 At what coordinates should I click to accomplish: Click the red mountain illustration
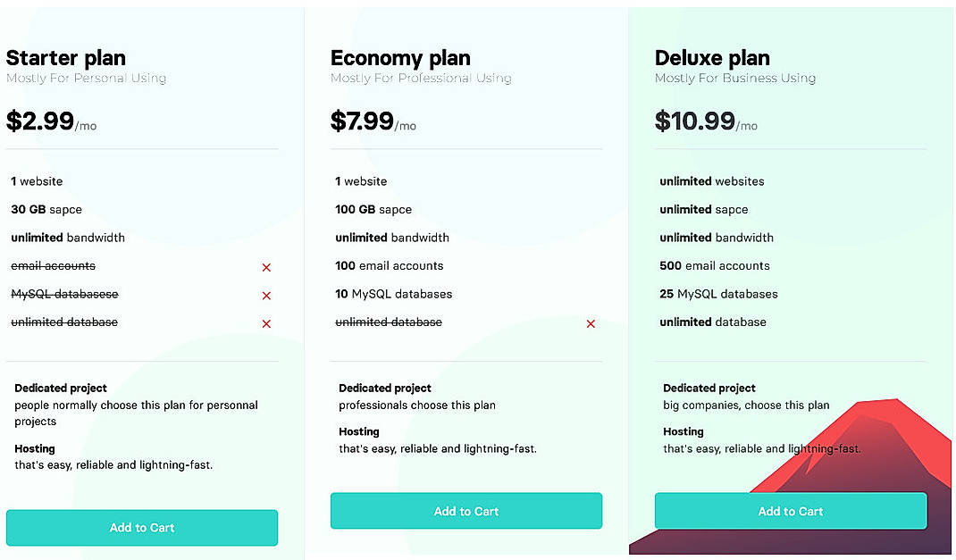(x=885, y=438)
